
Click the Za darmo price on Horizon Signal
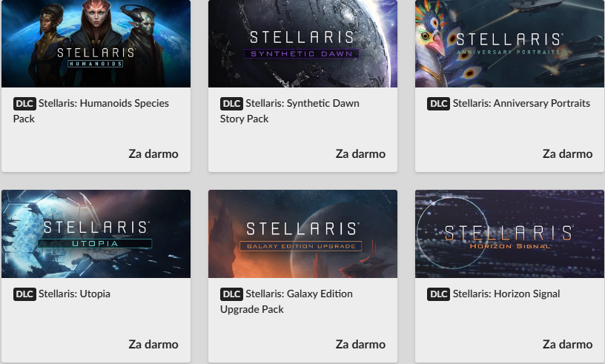pos(568,344)
